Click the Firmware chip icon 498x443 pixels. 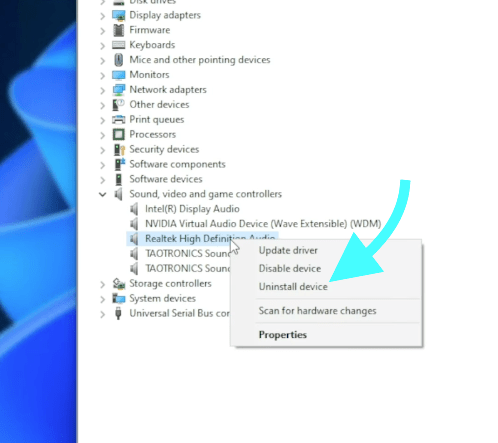point(119,30)
